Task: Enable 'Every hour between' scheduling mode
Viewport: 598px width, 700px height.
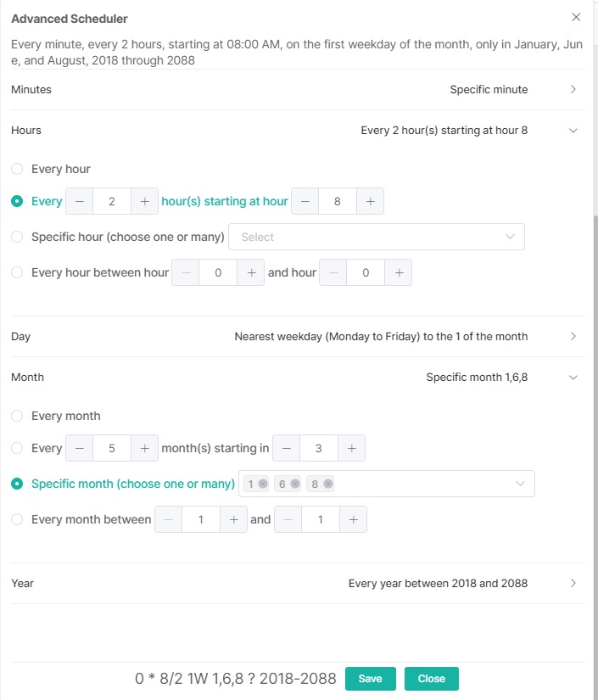Action: point(15,272)
